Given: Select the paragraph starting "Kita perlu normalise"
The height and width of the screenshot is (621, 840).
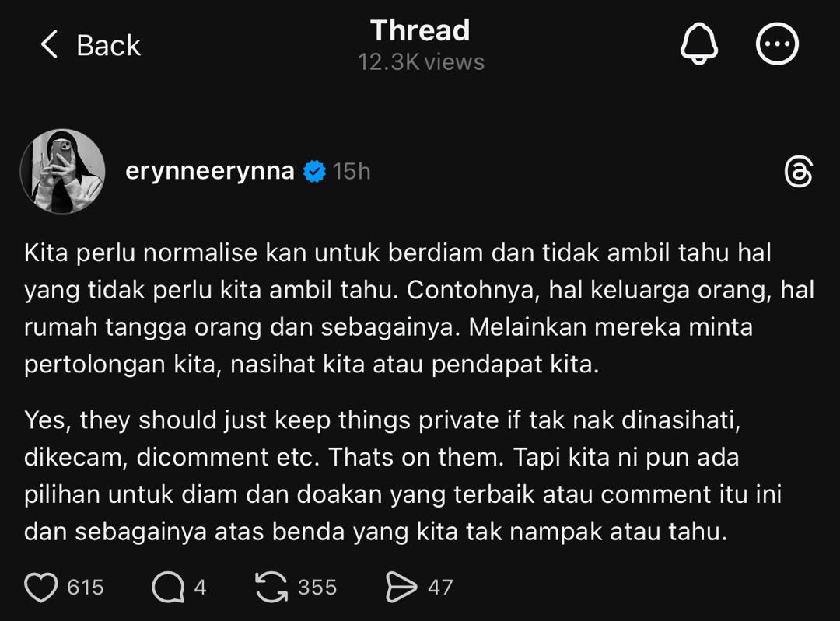Looking at the screenshot, I should tap(419, 309).
